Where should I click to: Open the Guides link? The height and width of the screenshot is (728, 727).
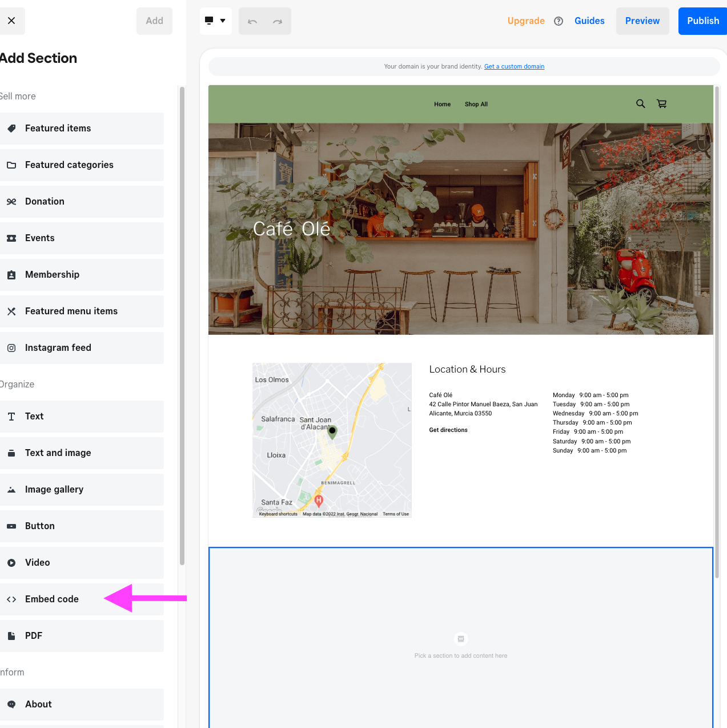589,21
